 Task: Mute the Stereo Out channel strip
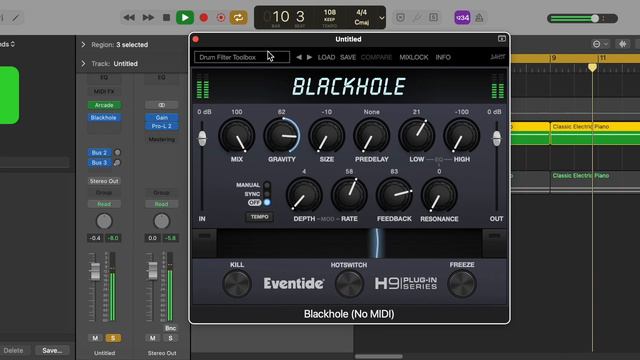[153, 338]
